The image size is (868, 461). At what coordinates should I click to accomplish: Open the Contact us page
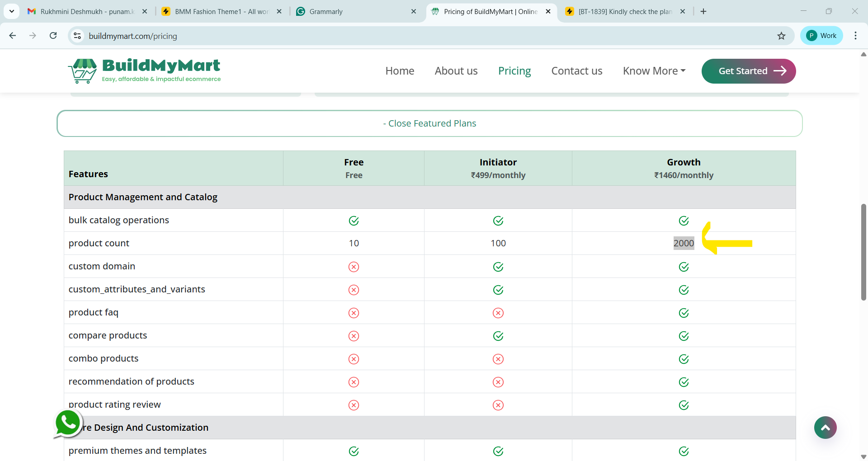(577, 71)
